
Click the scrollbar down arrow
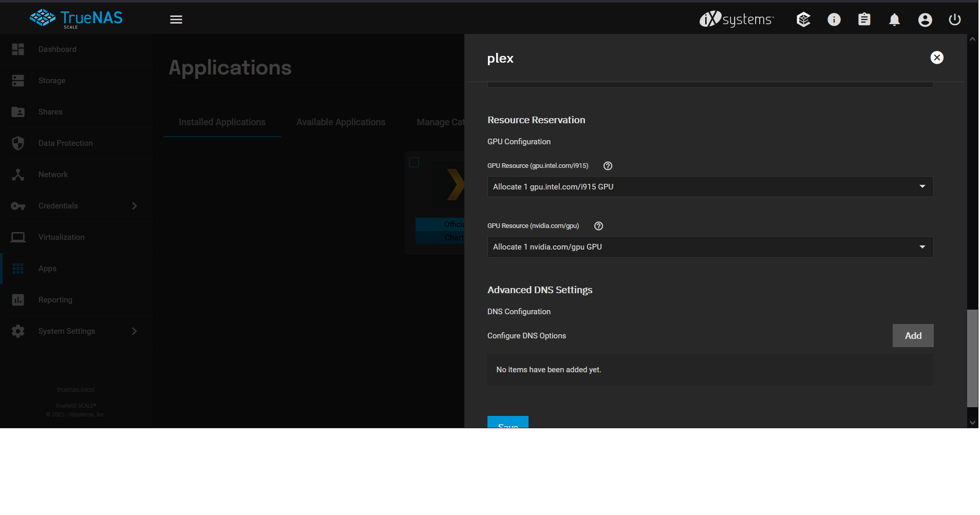point(972,423)
